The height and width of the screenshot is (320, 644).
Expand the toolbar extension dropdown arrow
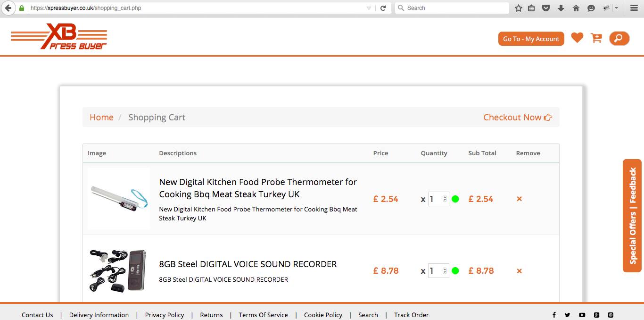(616, 8)
